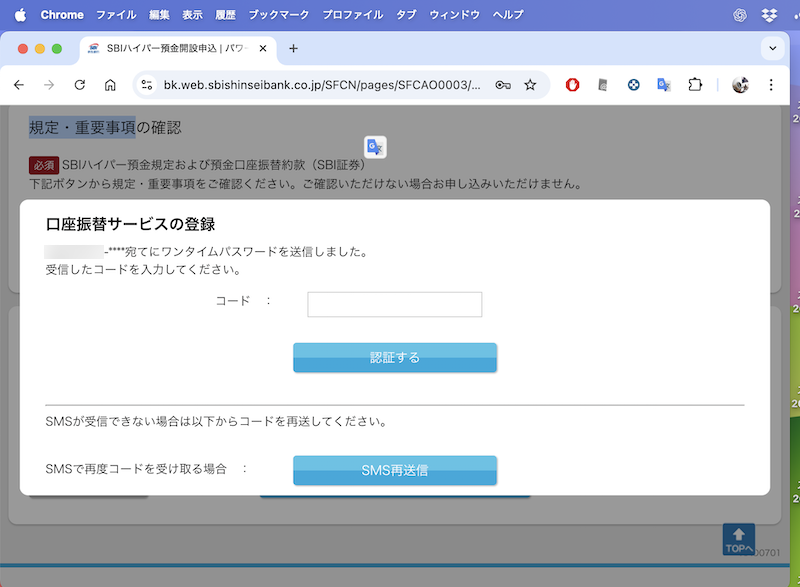The height and width of the screenshot is (587, 800).
Task: Open the 履歴 menu
Action: (x=225, y=15)
